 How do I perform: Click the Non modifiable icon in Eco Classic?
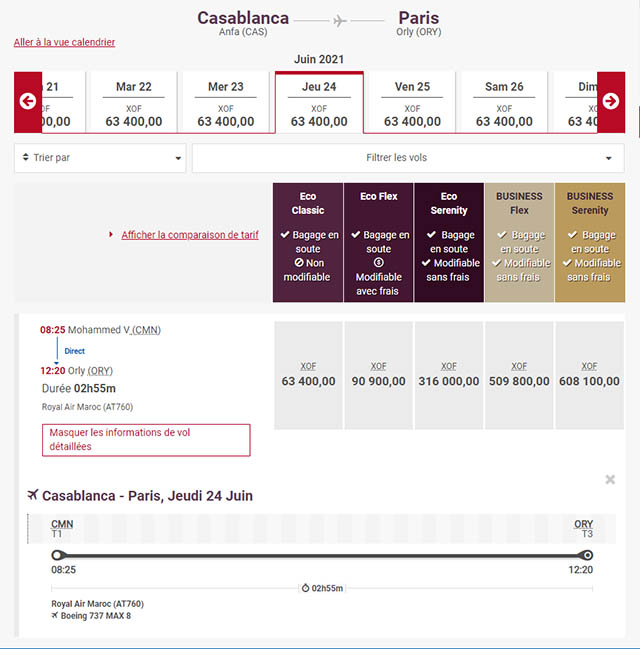click(x=287, y=263)
